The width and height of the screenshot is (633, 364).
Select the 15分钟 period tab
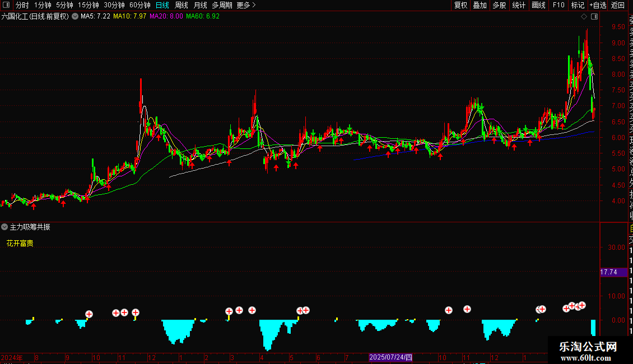coord(89,5)
